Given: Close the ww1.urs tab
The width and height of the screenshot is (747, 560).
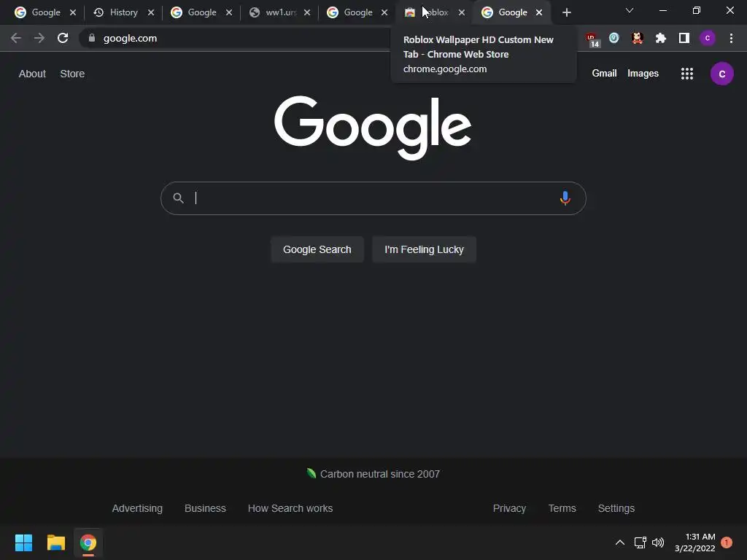Looking at the screenshot, I should click(307, 12).
